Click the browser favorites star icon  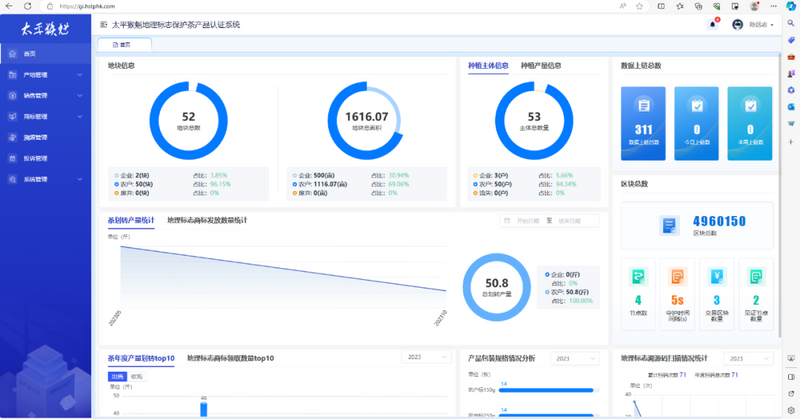638,5
